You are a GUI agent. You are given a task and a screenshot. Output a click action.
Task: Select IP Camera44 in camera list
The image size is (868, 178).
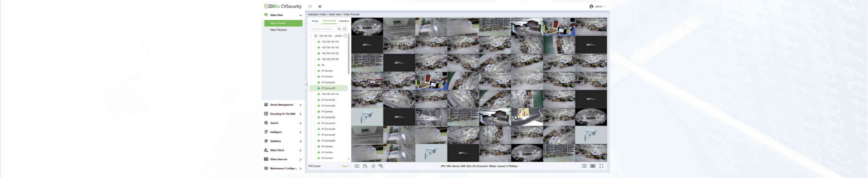pyautogui.click(x=328, y=117)
